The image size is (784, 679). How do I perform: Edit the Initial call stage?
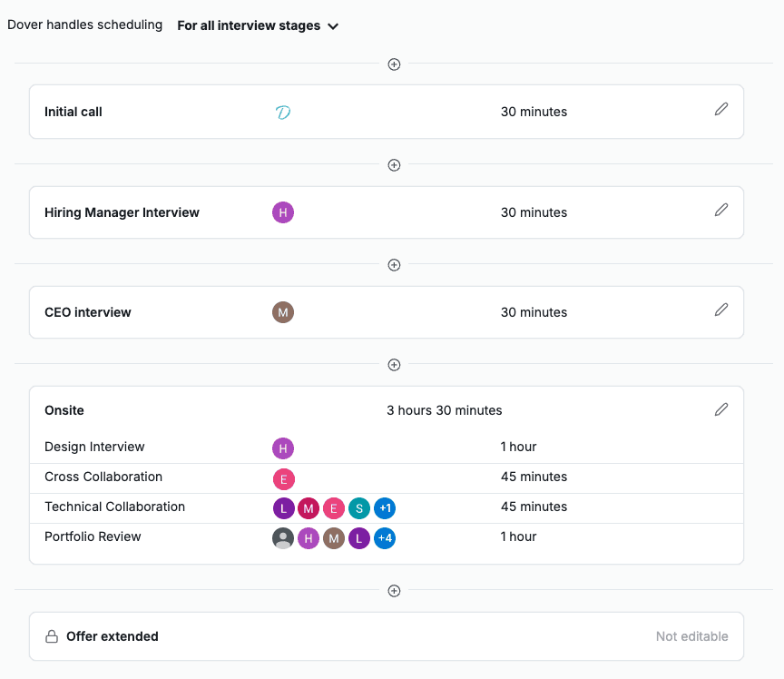click(x=721, y=109)
